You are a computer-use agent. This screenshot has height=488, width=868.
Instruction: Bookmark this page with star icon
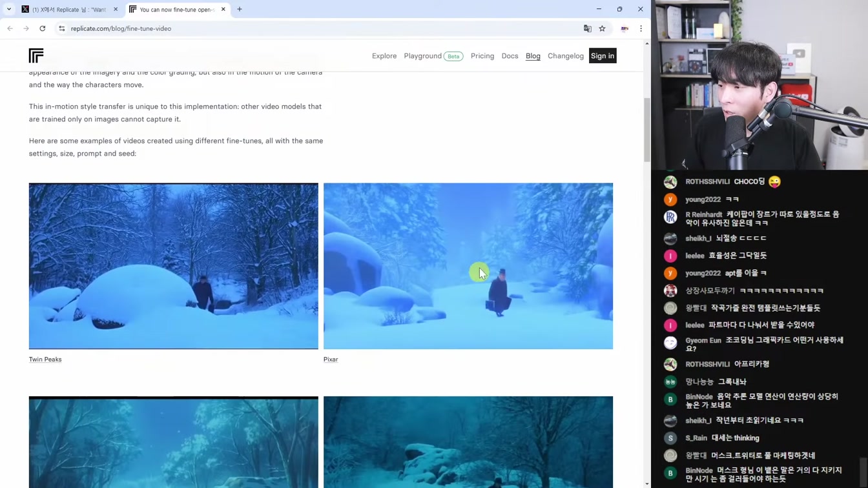[602, 28]
